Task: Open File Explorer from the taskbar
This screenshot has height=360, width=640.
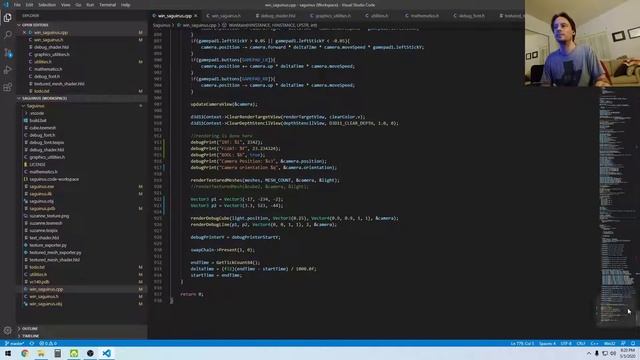Action: tap(41, 353)
